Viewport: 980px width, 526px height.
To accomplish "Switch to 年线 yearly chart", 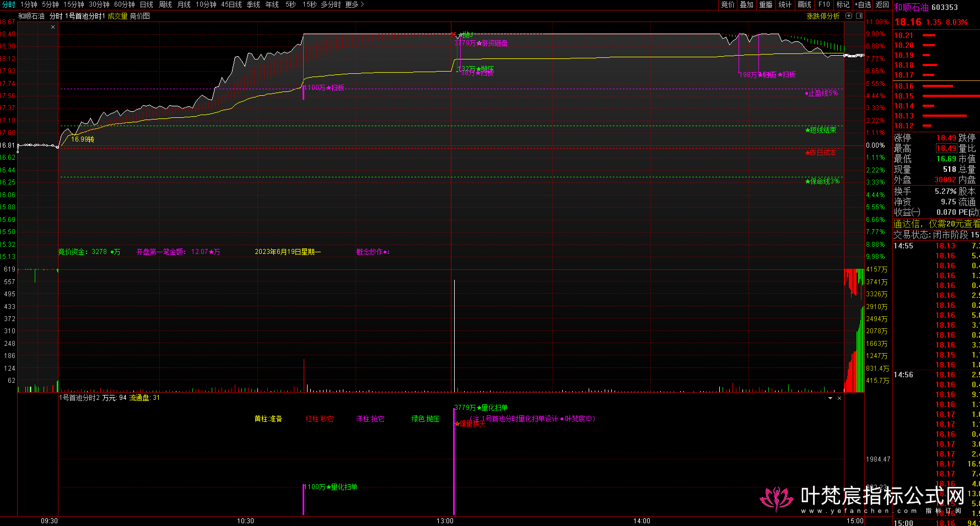I will pos(272,4).
